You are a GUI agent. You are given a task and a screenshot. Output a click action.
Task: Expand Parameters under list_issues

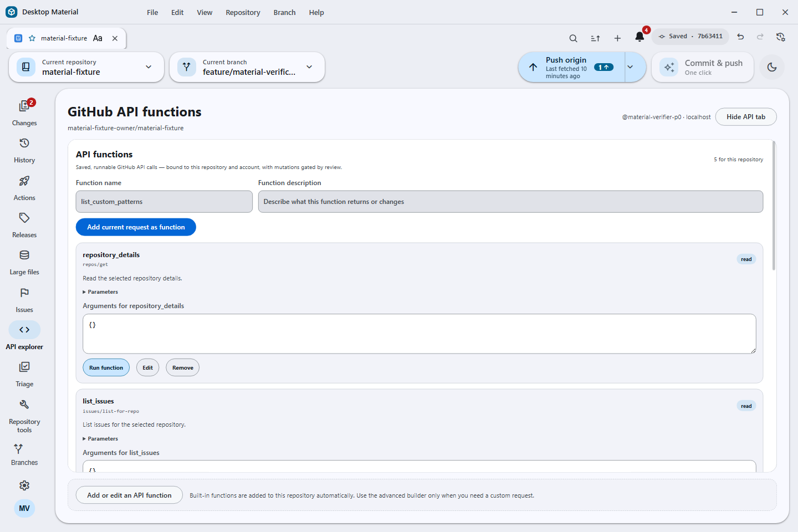pos(100,439)
